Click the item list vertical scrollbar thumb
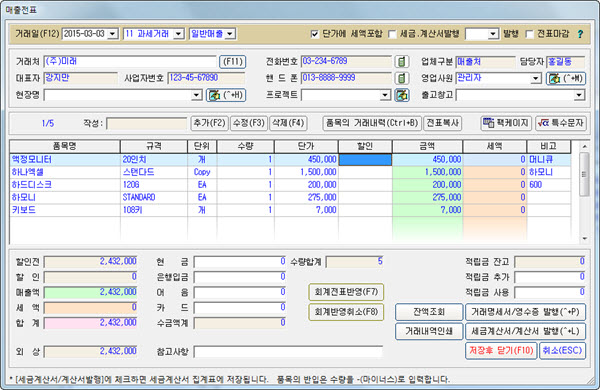Image resolution: width=600 pixels, height=390 pixels. [584, 174]
